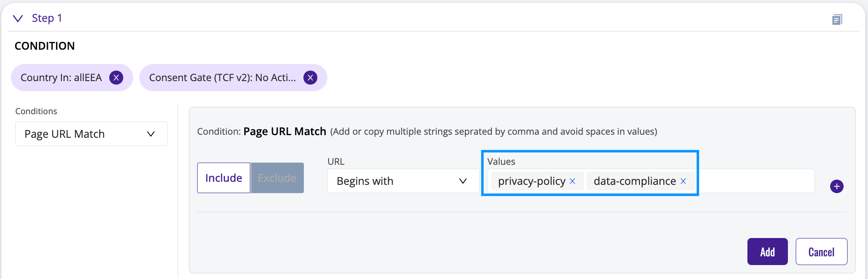The height and width of the screenshot is (279, 868).
Task: Click the privacy-policy tag text
Action: [532, 181]
